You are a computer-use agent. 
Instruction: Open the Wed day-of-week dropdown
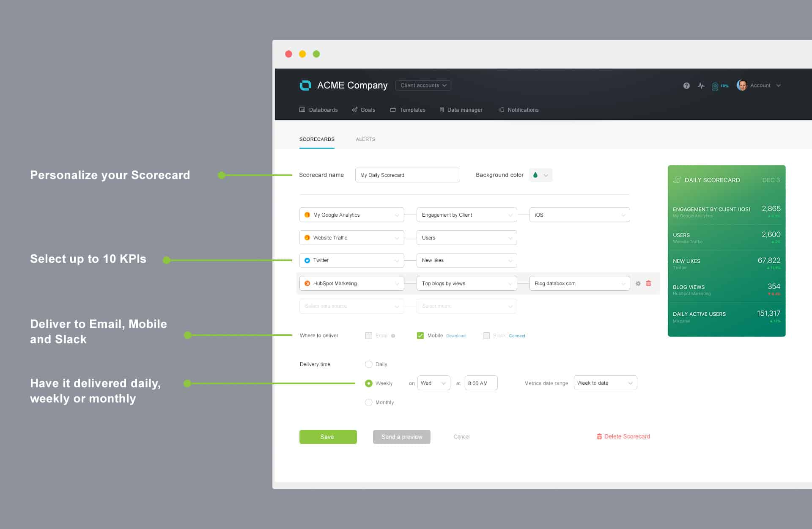point(433,383)
